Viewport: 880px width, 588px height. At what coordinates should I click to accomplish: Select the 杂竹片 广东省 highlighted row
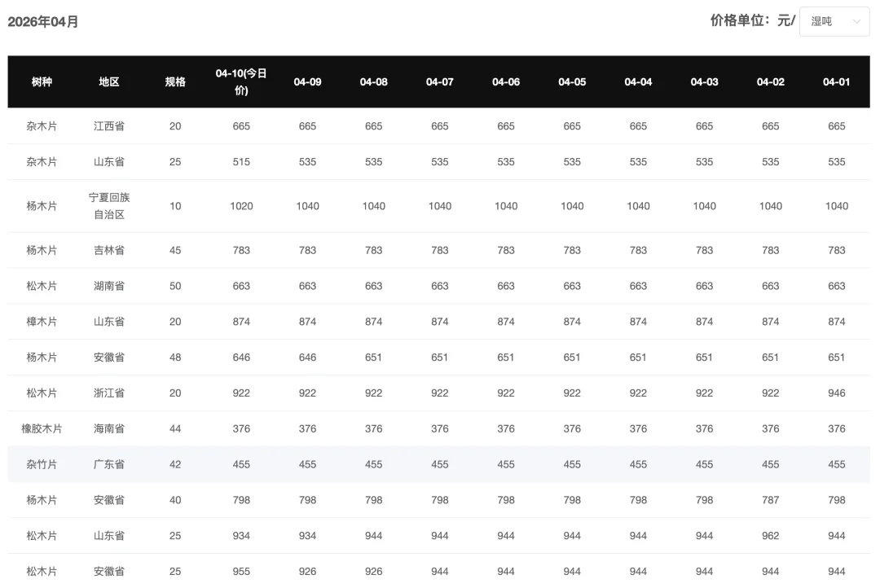click(x=439, y=464)
